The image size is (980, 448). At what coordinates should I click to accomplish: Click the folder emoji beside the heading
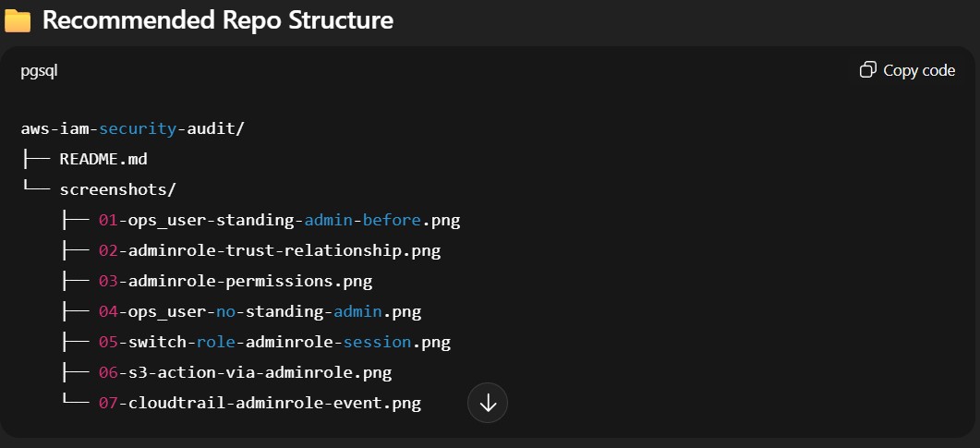(18, 21)
